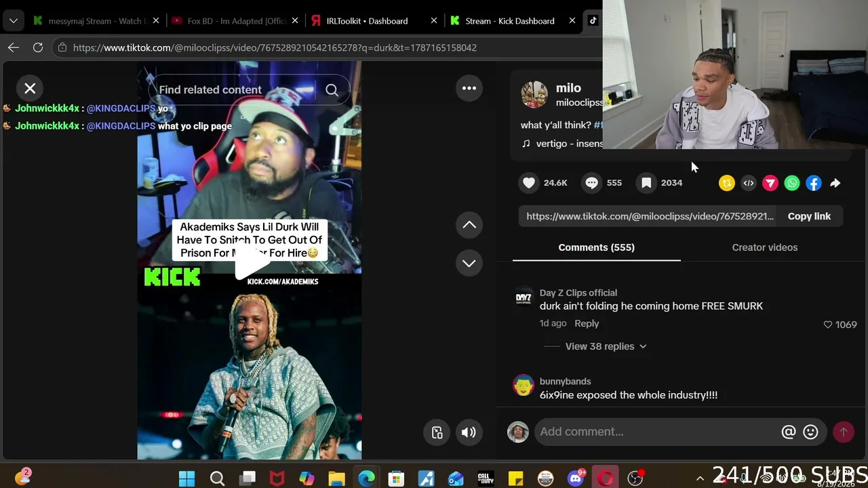Copy link button for the video
868x488 pixels.
point(809,216)
